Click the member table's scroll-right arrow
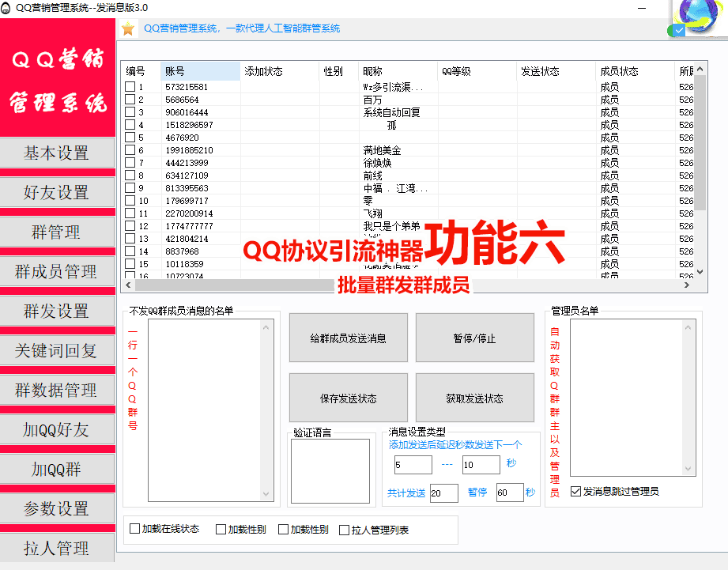 (687, 285)
